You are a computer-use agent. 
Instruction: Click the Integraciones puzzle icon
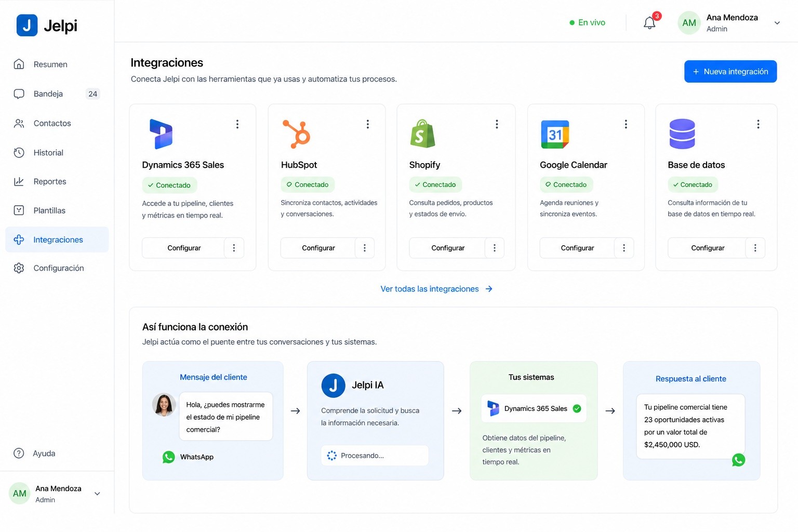[19, 240]
